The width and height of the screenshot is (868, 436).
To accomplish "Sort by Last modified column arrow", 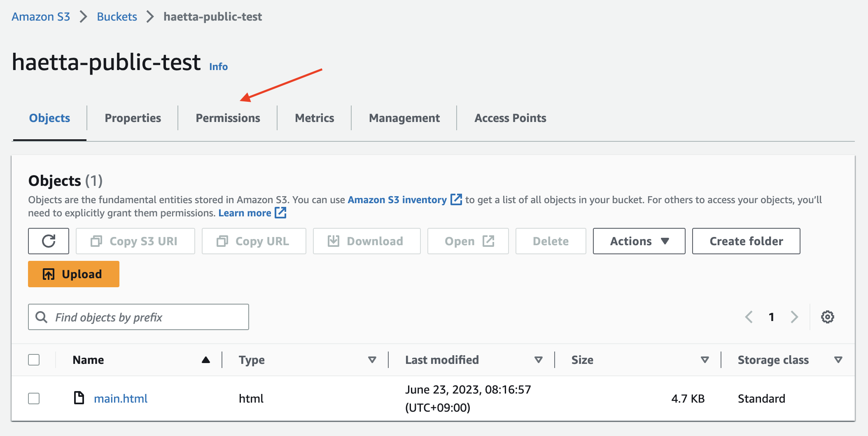I will click(x=538, y=360).
